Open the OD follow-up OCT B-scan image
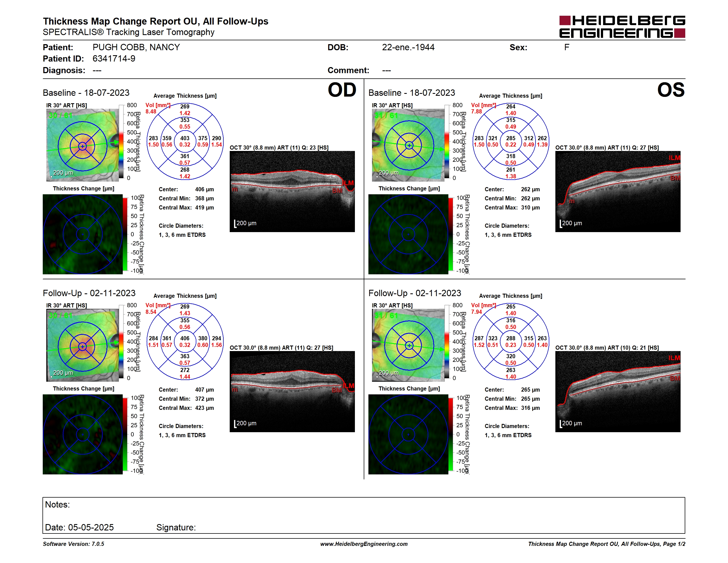The width and height of the screenshot is (728, 563). pos(292,392)
